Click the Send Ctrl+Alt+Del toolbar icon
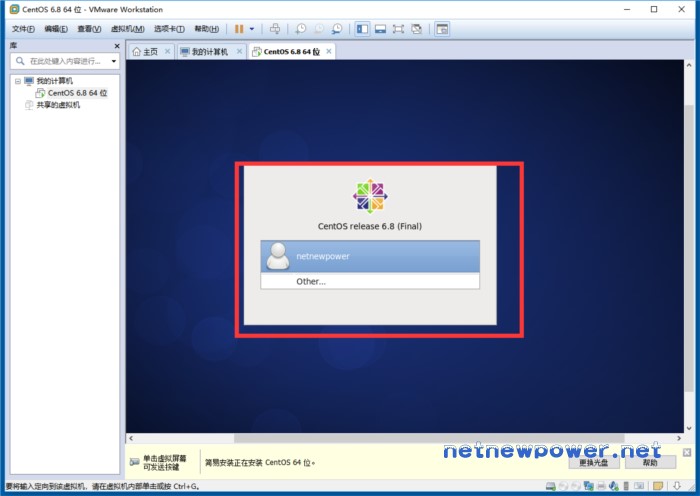Screen dimensions: 700x496 click(x=275, y=29)
